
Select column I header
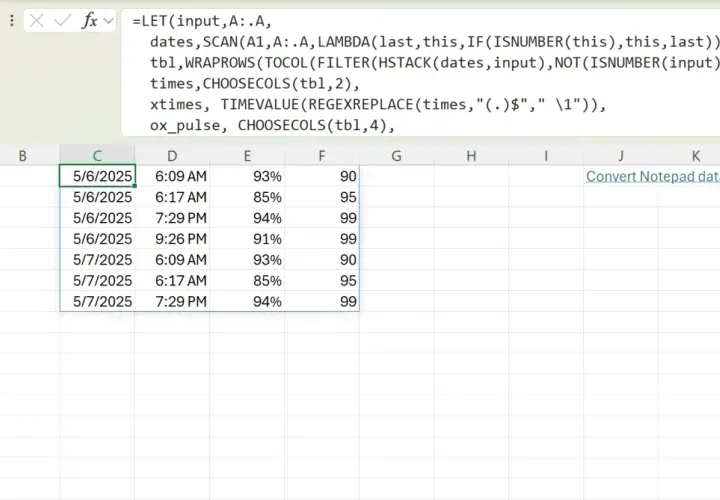coord(546,156)
